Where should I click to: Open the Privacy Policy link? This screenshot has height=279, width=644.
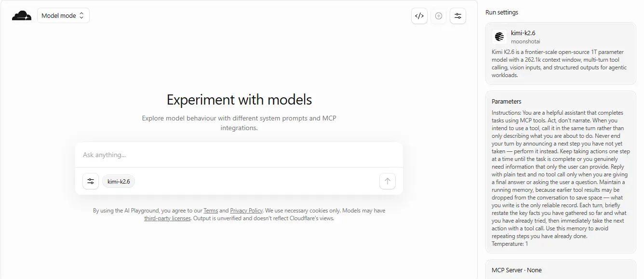click(x=246, y=211)
